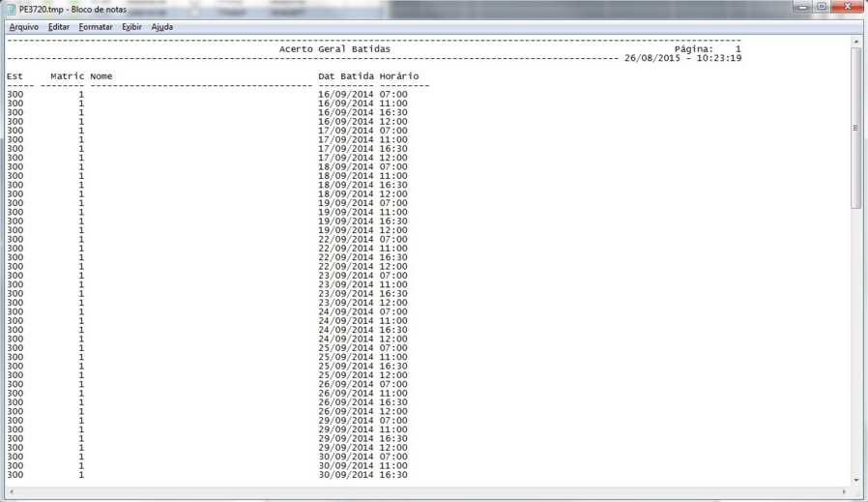Click the 'Dat Batida' column header
Screen dimensions: 868x502
tap(346, 75)
